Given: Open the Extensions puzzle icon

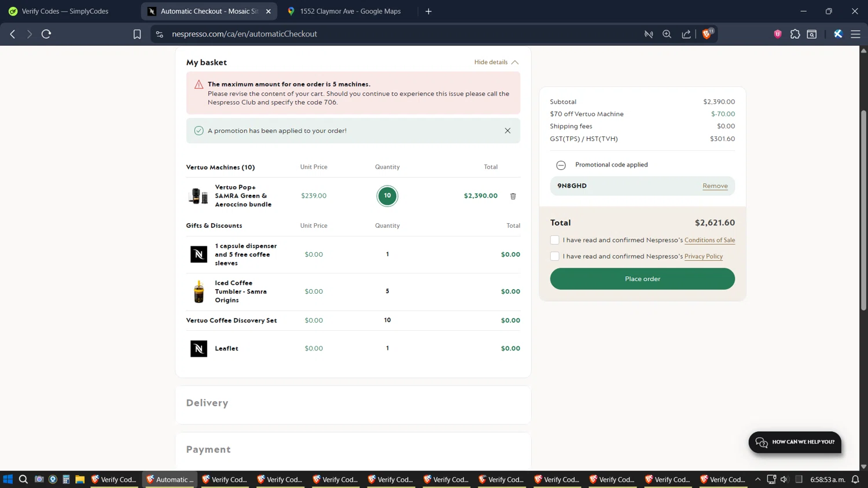Looking at the screenshot, I should (795, 34).
